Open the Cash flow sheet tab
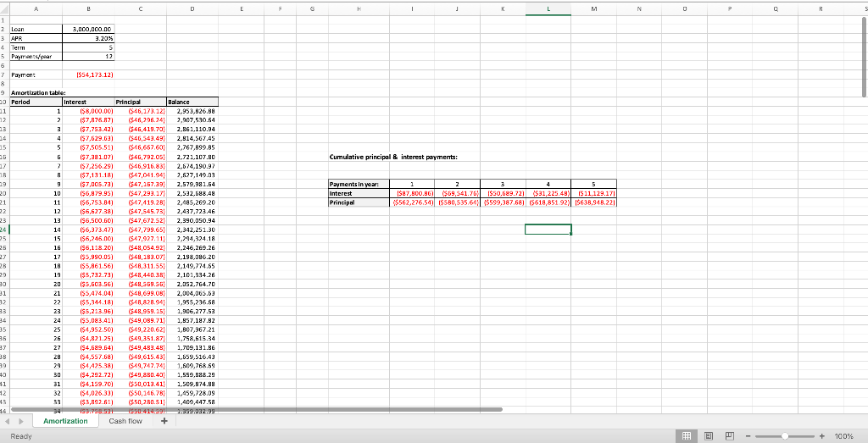868x443 pixels. (x=125, y=421)
